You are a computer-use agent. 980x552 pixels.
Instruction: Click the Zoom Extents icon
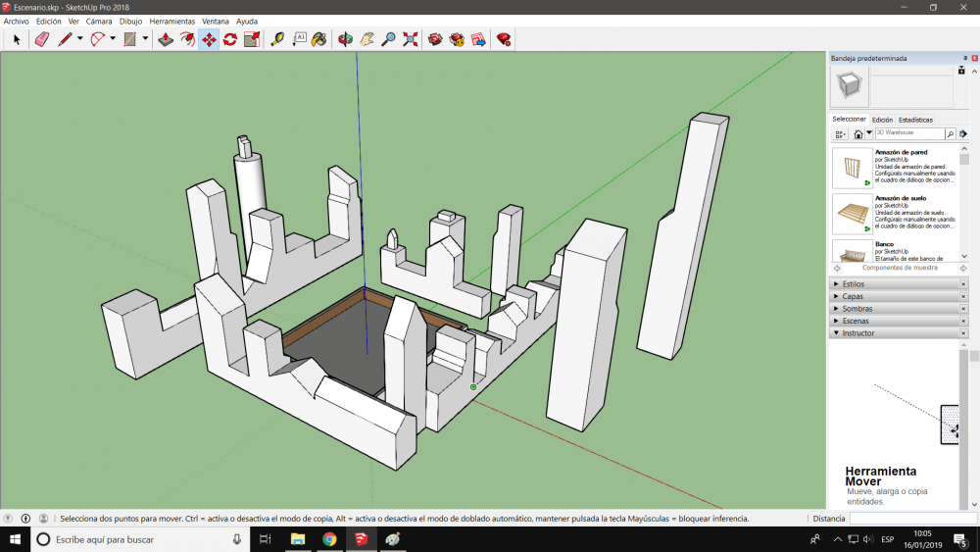pos(411,39)
